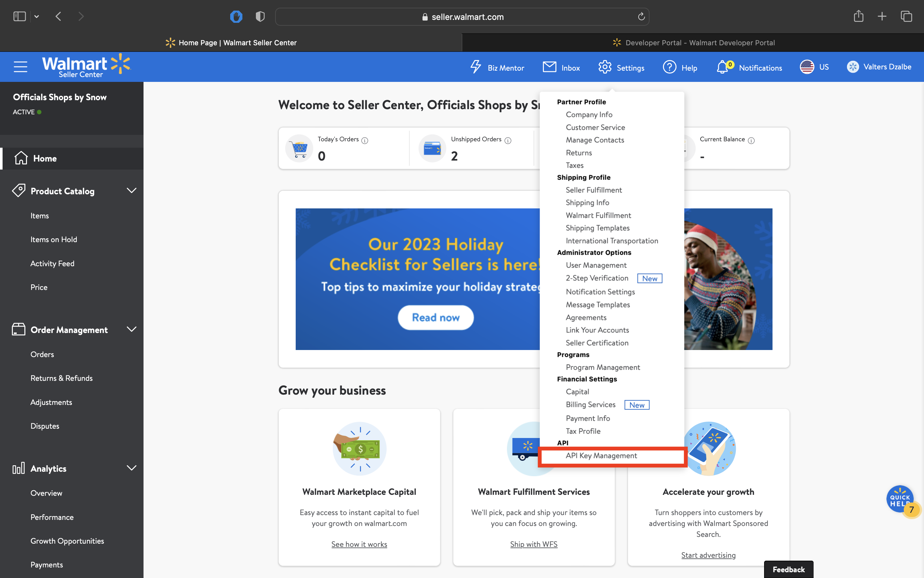Image resolution: width=924 pixels, height=578 pixels.
Task: Switch to the Developer Portal tab
Action: pyautogui.click(x=693, y=42)
